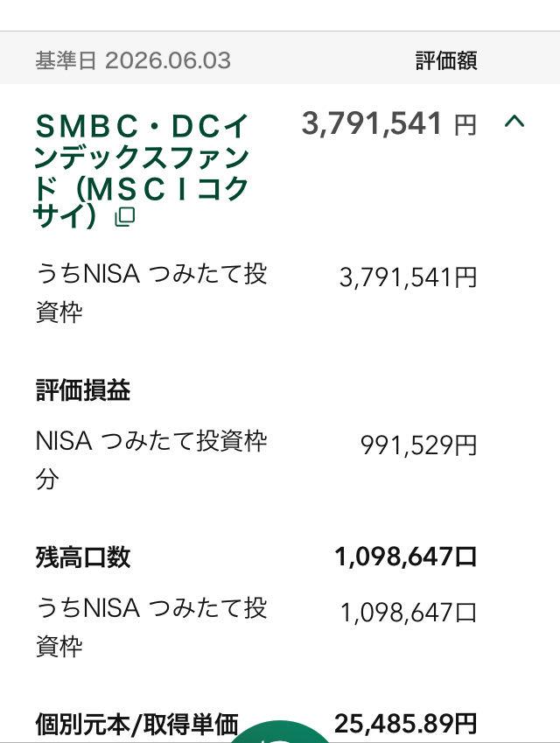The height and width of the screenshot is (743, 560).
Task: Tap the 評価額 column header
Action: [446, 60]
